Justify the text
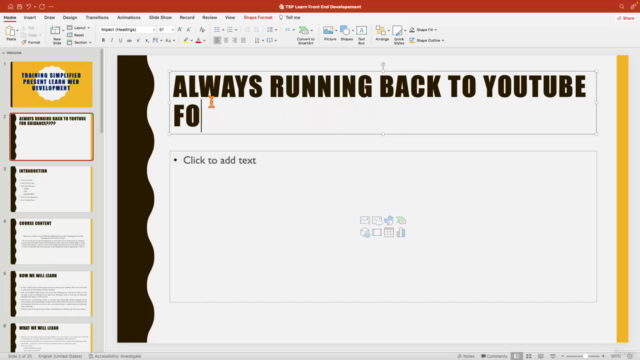Image resolution: width=640 pixels, height=360 pixels. pyautogui.click(x=243, y=40)
